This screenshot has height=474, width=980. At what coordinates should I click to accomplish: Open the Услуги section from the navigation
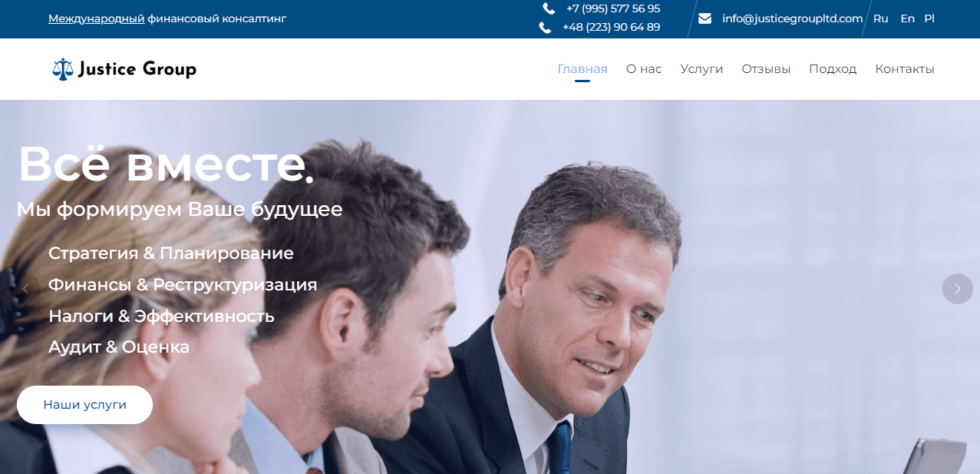pyautogui.click(x=701, y=68)
